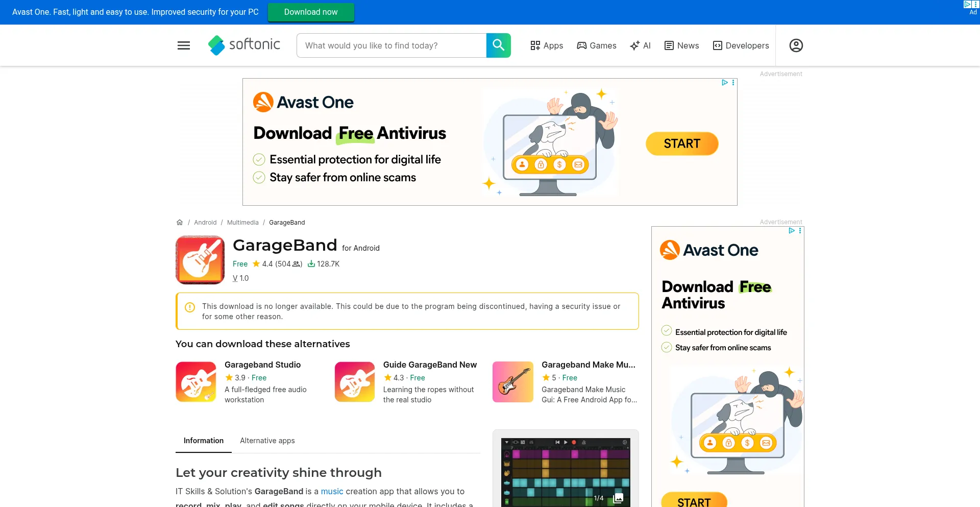Click the Avast One logo in sidebar ad
The height and width of the screenshot is (507, 980).
[x=709, y=250]
